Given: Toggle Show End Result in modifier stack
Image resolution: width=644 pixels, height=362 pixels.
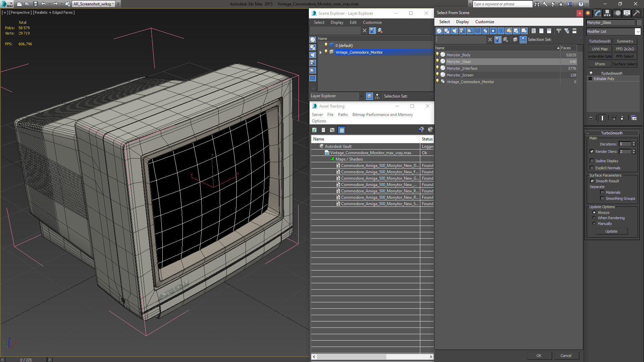Looking at the screenshot, I should (x=602, y=118).
